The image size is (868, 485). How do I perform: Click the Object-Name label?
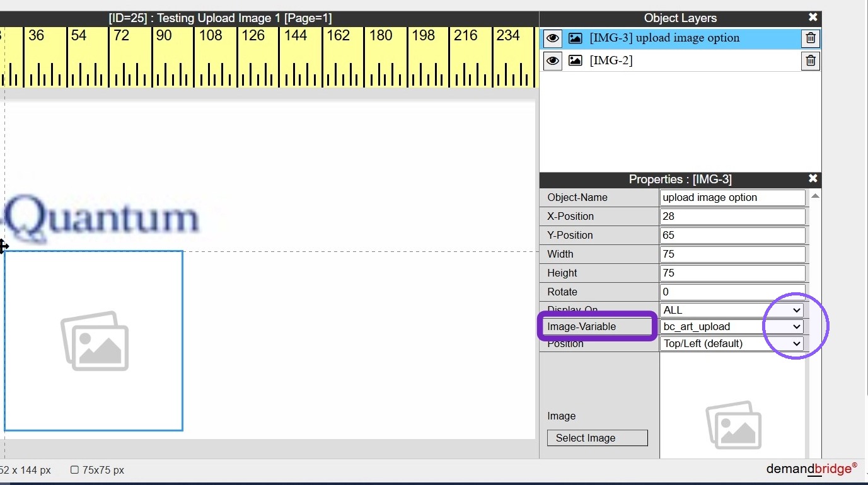[577, 197]
